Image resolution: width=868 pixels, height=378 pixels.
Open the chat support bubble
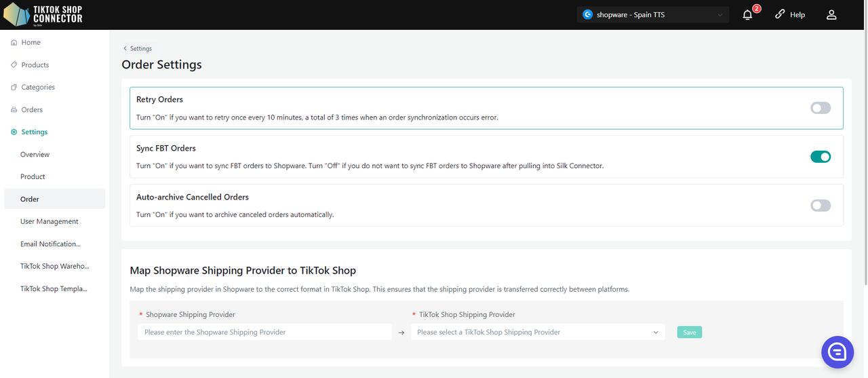click(x=837, y=352)
